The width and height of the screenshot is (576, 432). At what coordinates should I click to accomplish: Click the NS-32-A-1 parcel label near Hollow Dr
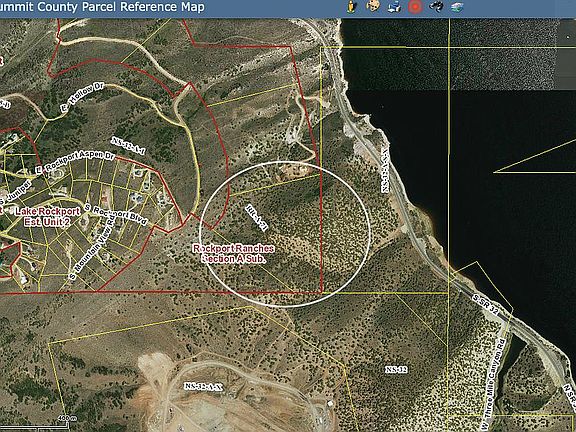[129, 145]
